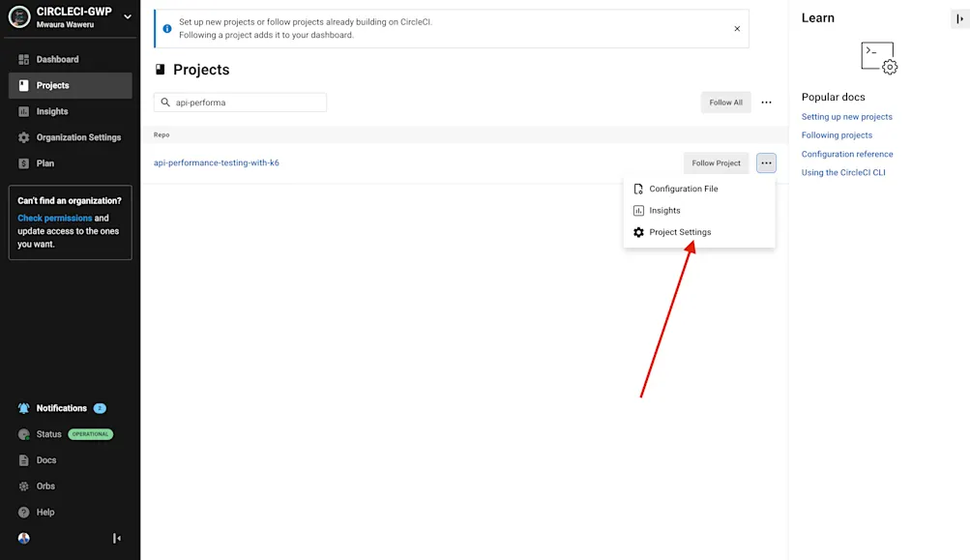Click the Status indicator icon

(x=23, y=434)
